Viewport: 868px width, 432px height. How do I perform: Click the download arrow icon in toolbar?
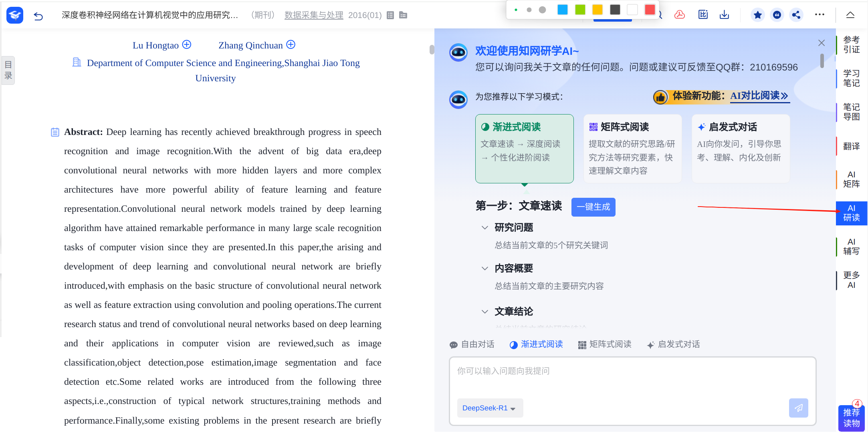pos(724,15)
